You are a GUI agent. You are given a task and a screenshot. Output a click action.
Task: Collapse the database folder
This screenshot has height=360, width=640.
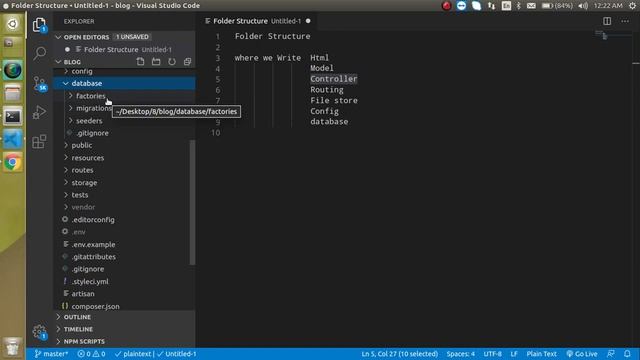point(124,83)
